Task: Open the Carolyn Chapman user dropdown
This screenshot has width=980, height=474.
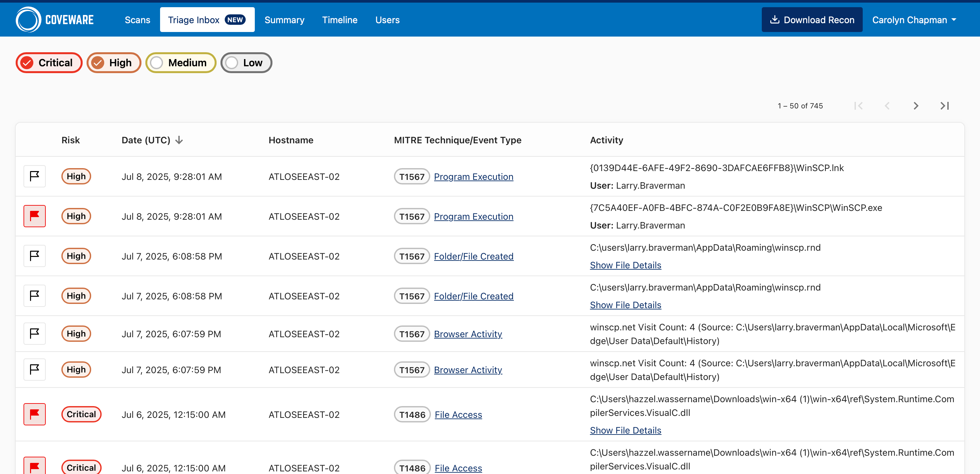Action: point(914,20)
